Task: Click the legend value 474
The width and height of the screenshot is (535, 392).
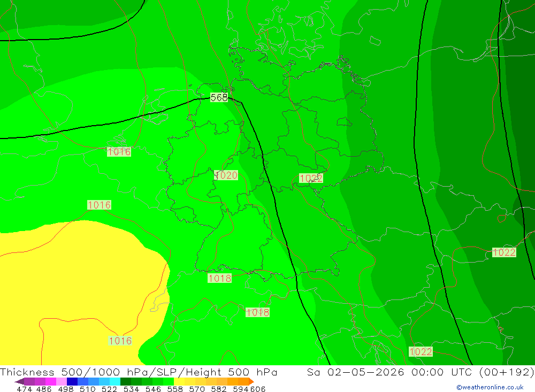Action: (x=24, y=389)
